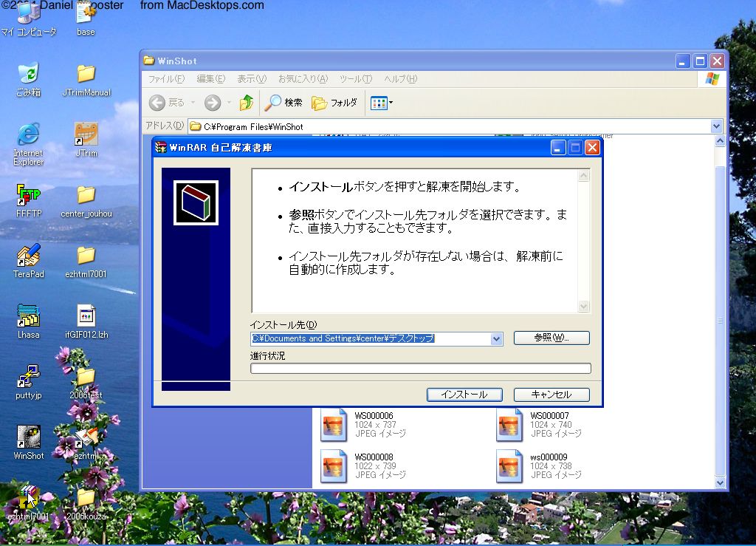This screenshot has width=756, height=546.
Task: Click the WinRAR archive logo in dialog
Action: (x=196, y=202)
